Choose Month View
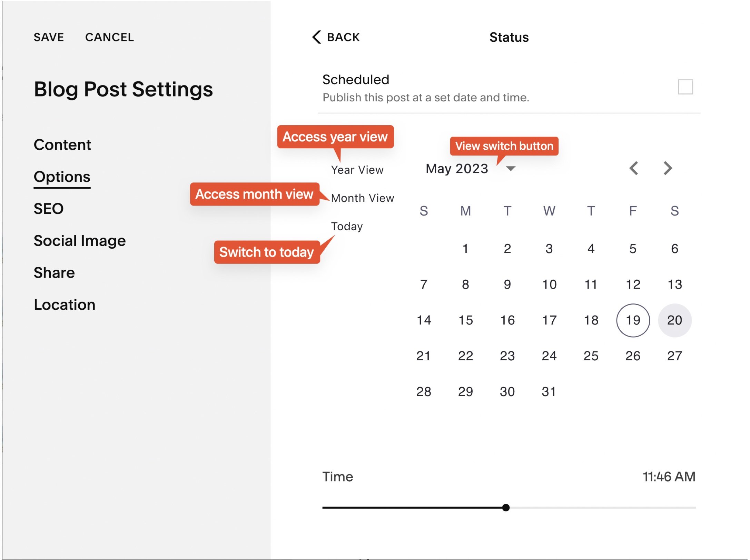Image resolution: width=750 pixels, height=560 pixels. tap(363, 198)
